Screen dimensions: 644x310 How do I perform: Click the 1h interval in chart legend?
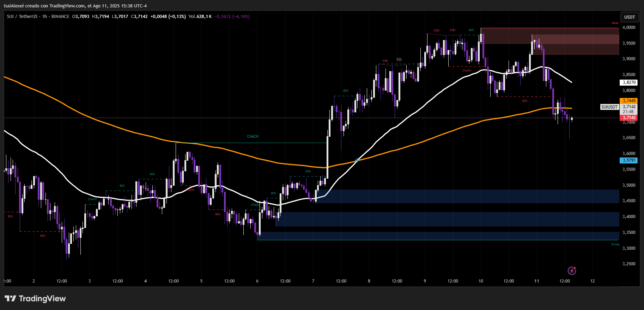[44, 17]
